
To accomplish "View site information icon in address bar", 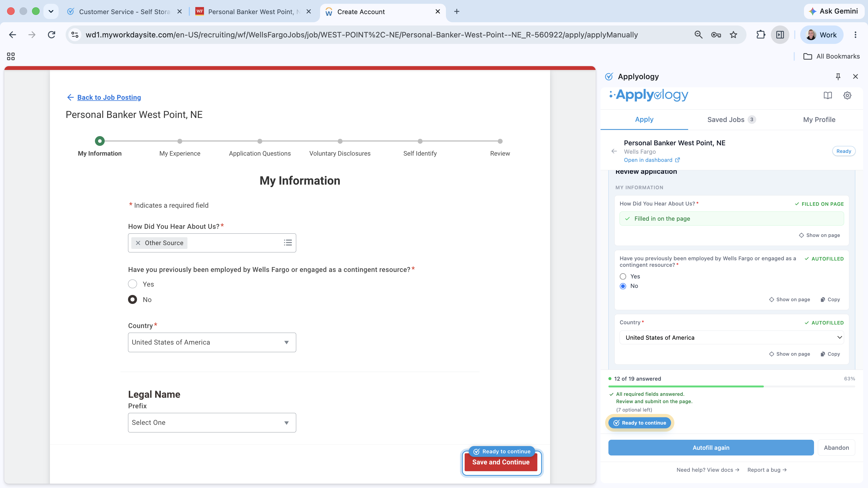I will pos(75,35).
